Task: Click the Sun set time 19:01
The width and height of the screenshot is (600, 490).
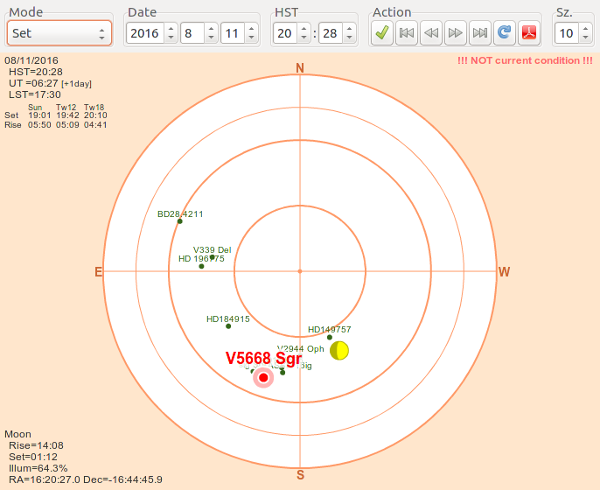Action: [x=39, y=115]
